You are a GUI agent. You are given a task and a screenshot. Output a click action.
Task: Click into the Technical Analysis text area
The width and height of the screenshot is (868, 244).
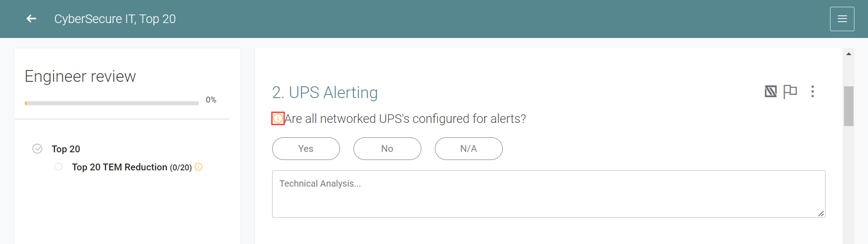548,194
